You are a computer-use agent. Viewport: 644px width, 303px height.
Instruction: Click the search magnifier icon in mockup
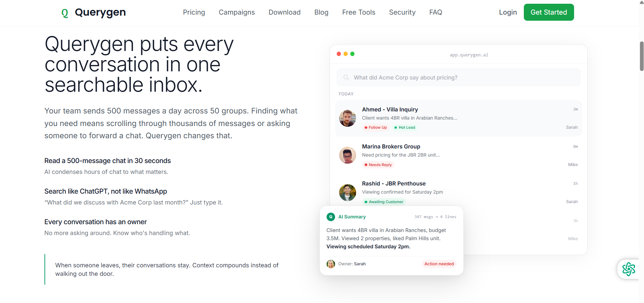click(x=346, y=77)
